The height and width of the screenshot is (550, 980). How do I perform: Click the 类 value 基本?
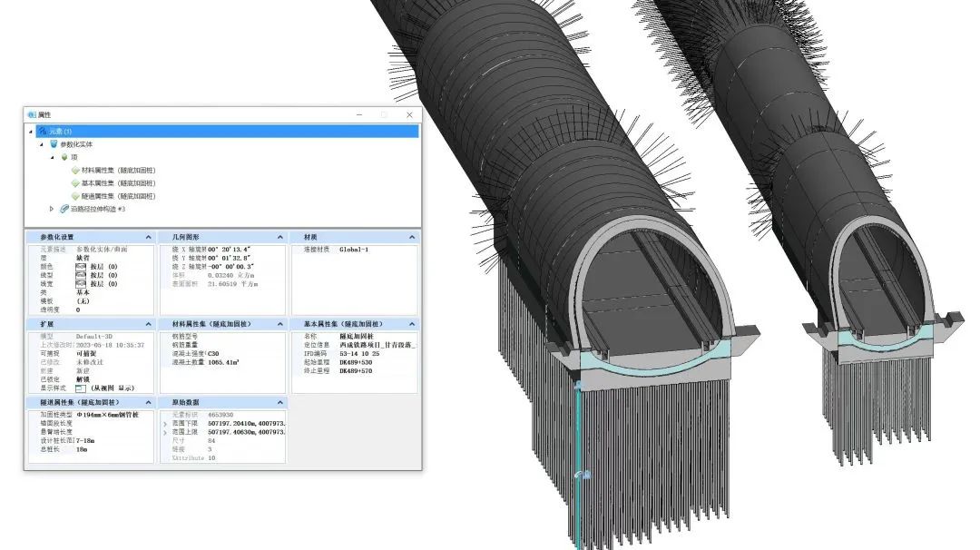point(83,292)
